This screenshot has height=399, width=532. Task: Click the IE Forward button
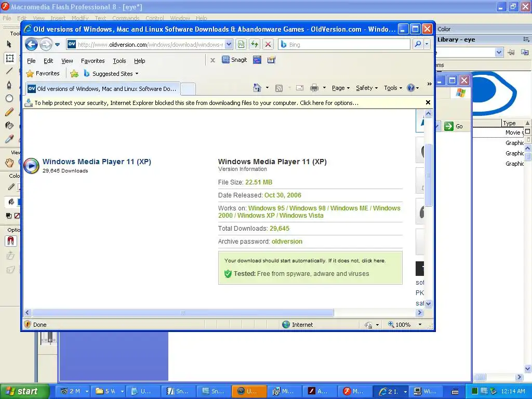[46, 45]
